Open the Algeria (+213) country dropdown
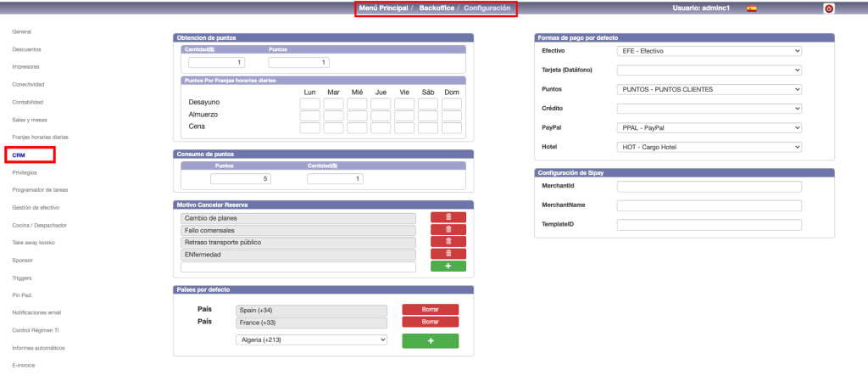 click(311, 340)
